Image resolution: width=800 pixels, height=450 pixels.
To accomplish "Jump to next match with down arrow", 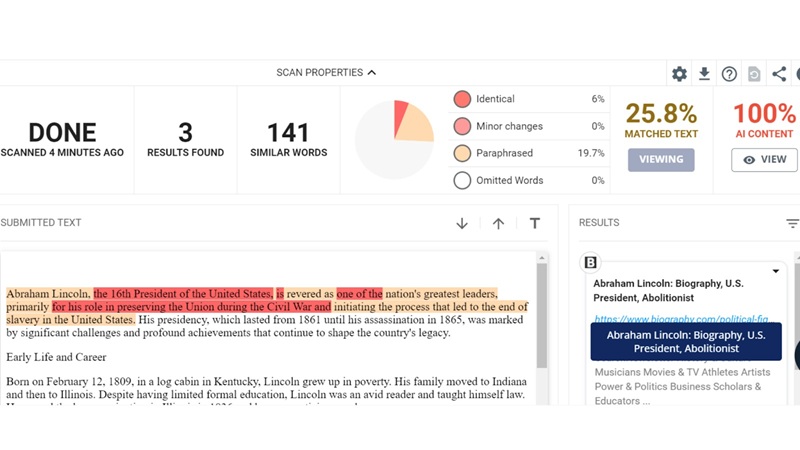I will pyautogui.click(x=462, y=223).
